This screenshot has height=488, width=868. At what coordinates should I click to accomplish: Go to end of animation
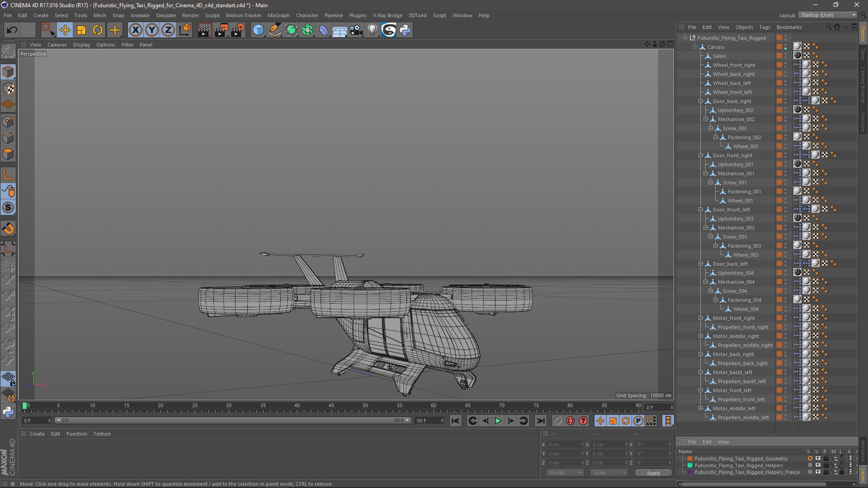[x=540, y=421]
